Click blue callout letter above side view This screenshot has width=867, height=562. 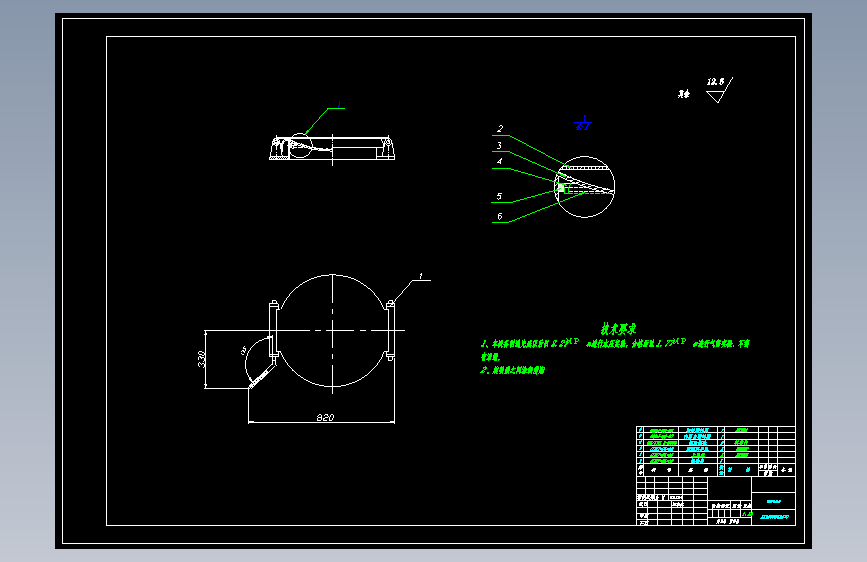point(339,104)
